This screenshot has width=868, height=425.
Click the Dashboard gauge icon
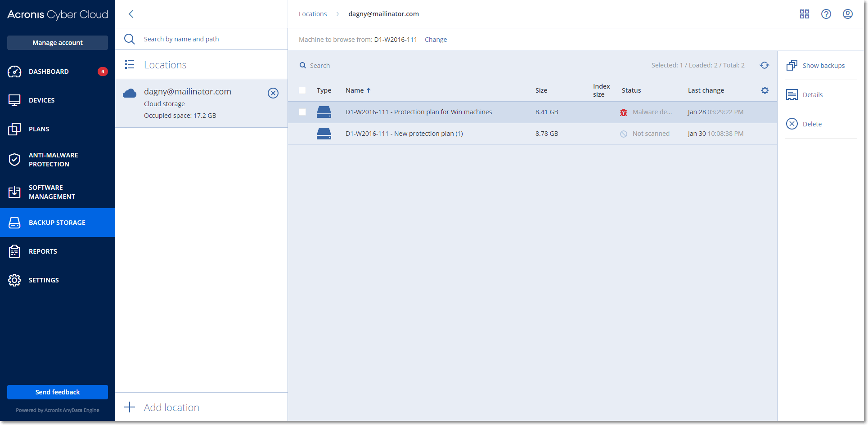click(x=14, y=72)
